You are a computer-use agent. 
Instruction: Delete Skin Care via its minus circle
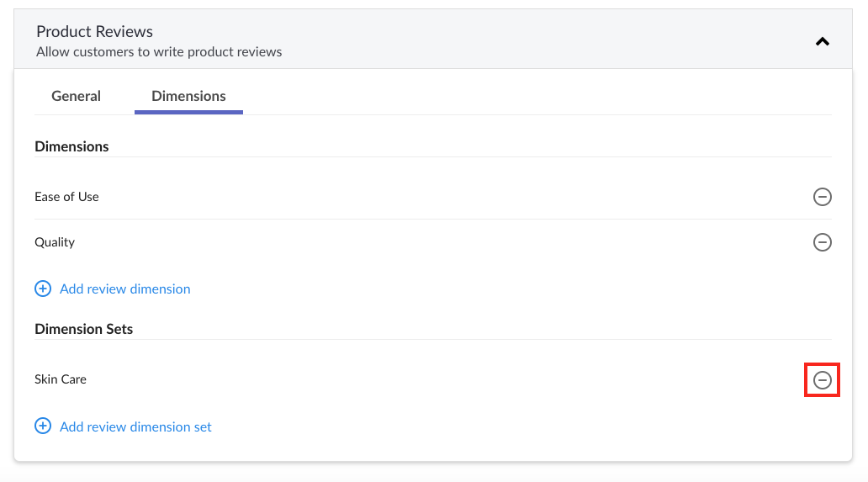[x=822, y=379]
